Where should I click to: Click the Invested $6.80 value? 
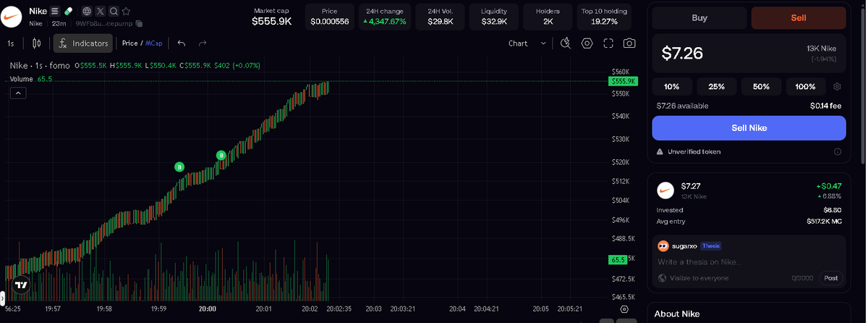pyautogui.click(x=832, y=210)
